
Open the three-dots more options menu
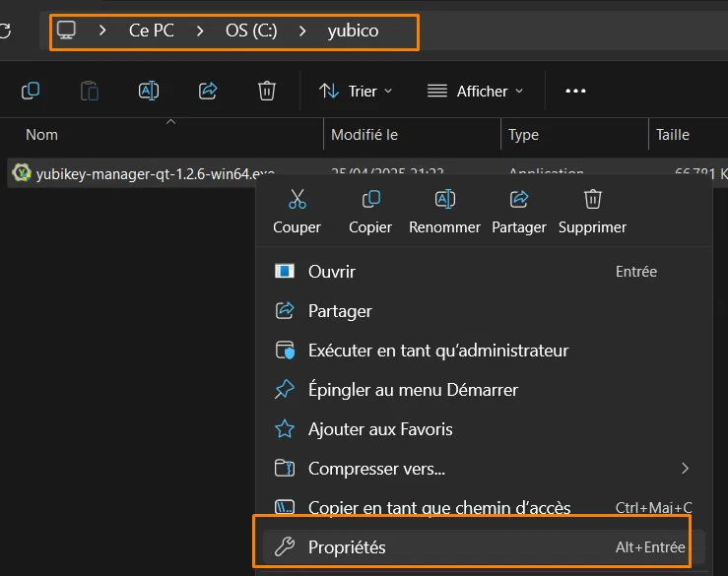[575, 91]
